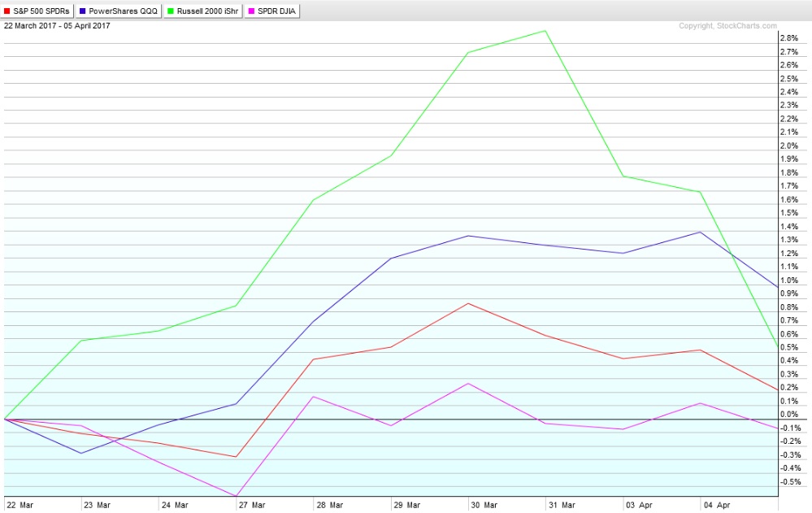Viewport: 812px width, 513px height.
Task: Click the S&P 500 peak on 30 Mar
Action: click(468, 303)
